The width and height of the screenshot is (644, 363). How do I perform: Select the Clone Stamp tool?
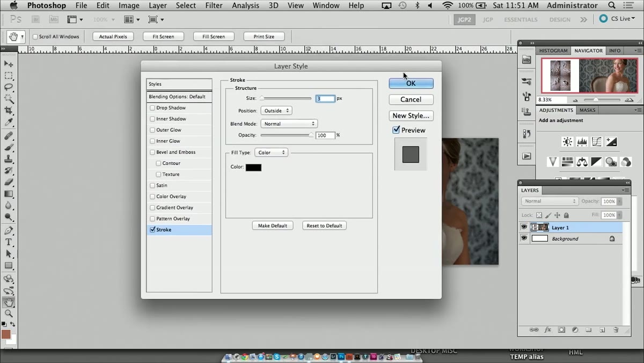(9, 159)
